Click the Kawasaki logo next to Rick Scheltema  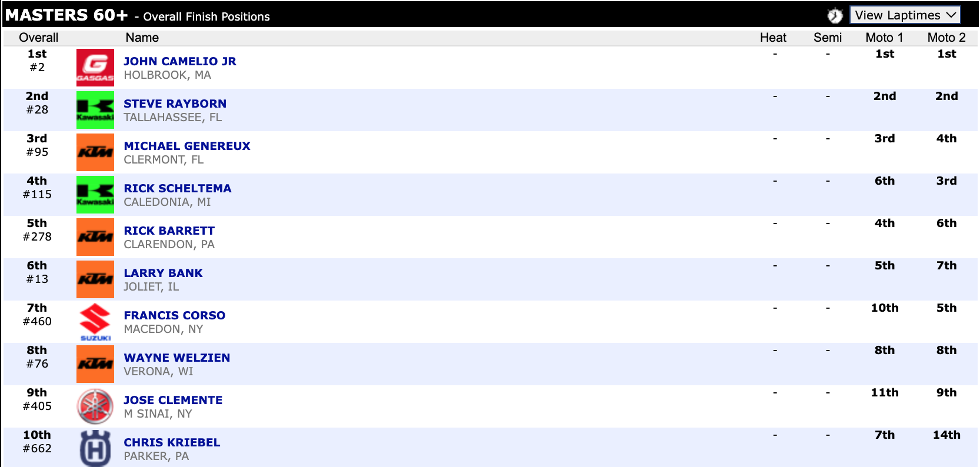pos(95,195)
